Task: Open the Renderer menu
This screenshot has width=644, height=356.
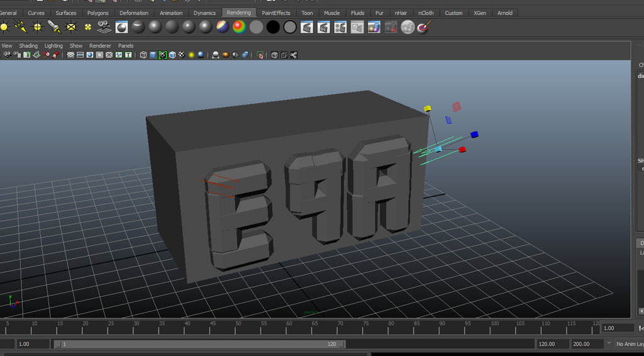Action: pyautogui.click(x=100, y=46)
